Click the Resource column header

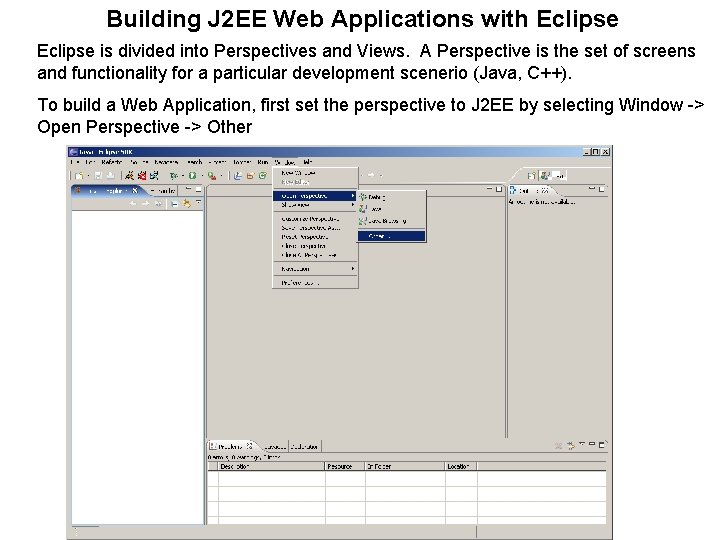(x=345, y=466)
